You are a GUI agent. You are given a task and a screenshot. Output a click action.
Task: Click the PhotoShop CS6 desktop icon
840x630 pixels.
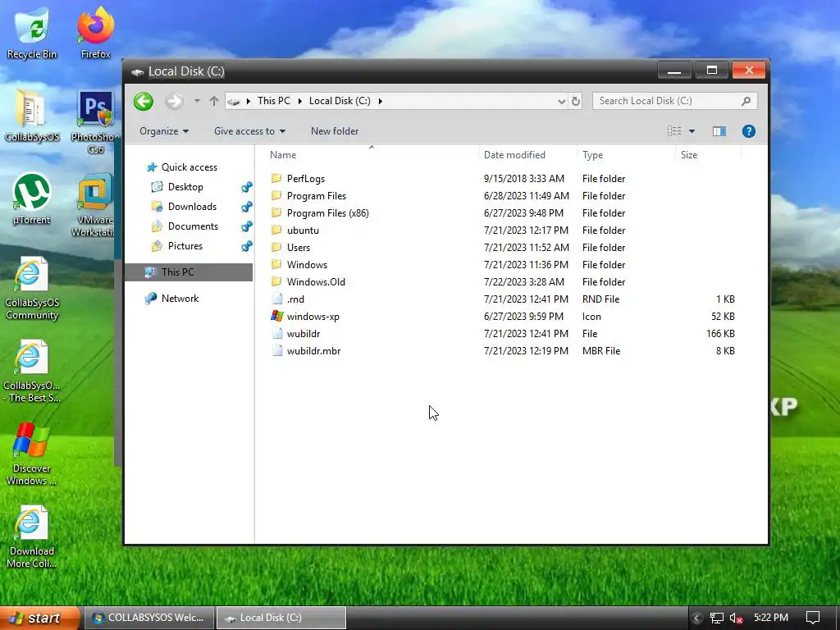point(95,122)
